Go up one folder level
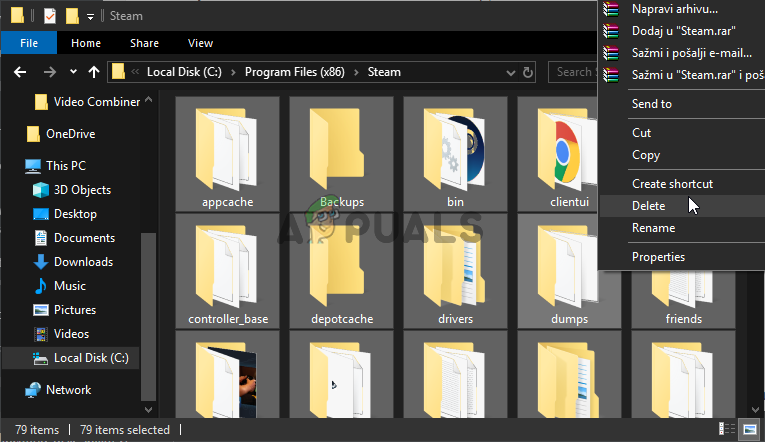This screenshot has width=765, height=442. (x=94, y=72)
